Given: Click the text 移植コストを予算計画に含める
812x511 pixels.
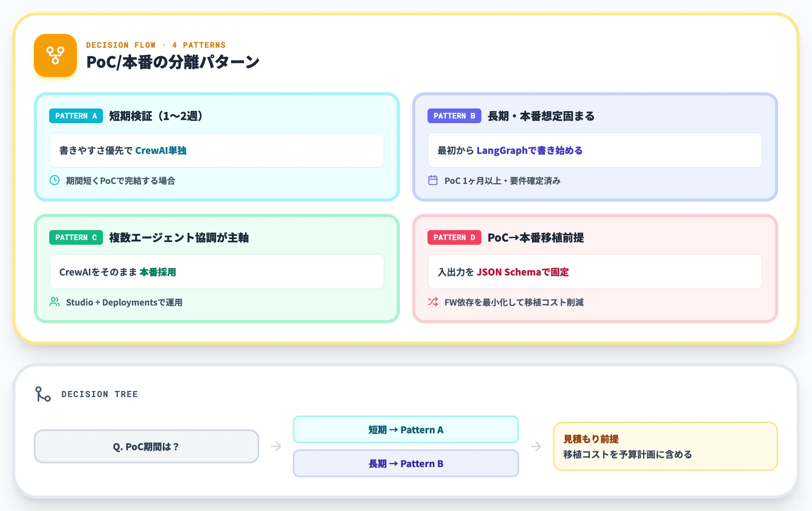Looking at the screenshot, I should 627,454.
